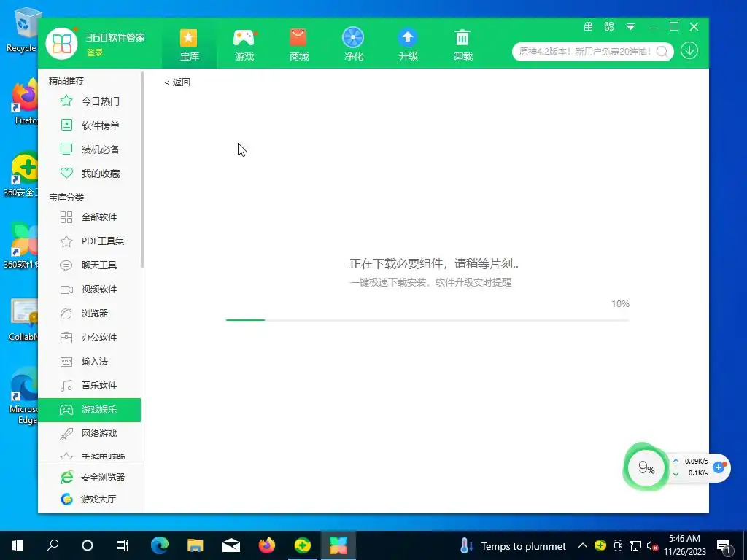Click the Firefox desktop shortcut

(x=25, y=102)
